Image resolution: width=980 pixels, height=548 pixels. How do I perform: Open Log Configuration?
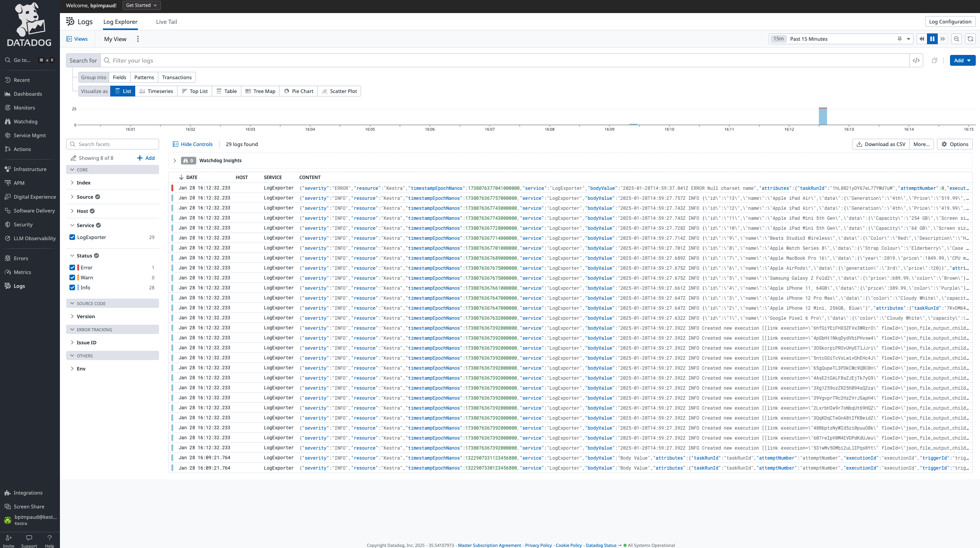coord(949,22)
